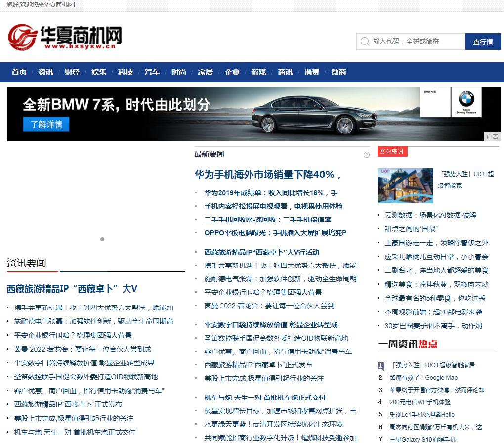Open 圣笛数控联手 link in 资讯要闻 list

86,377
